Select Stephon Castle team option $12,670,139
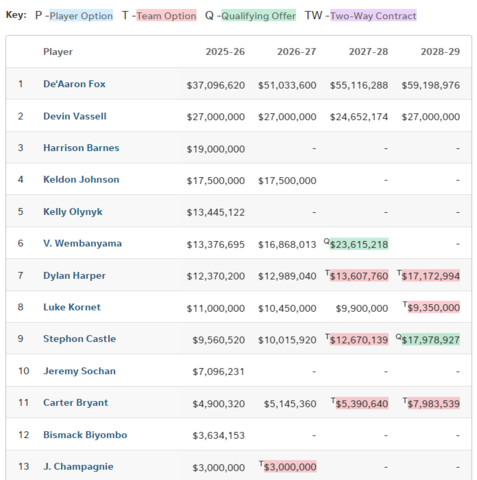 tap(359, 340)
